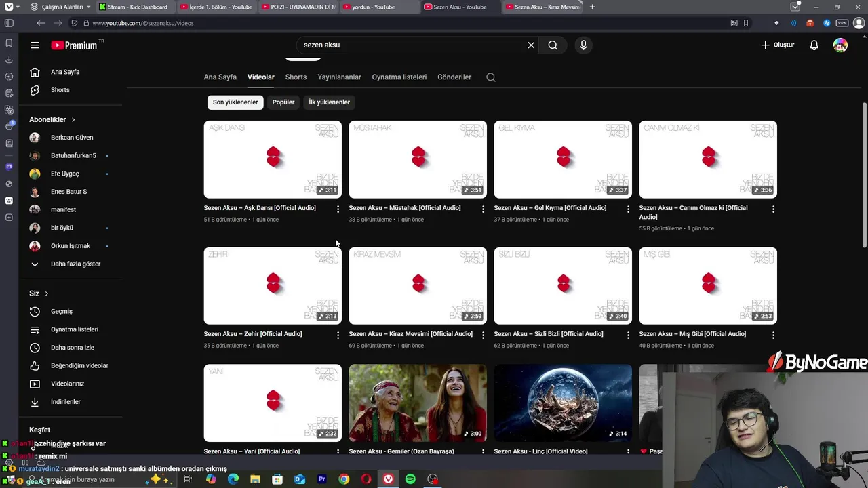Switch to Yayınlananlar channel tab
Viewport: 868px width, 488px height.
[339, 77]
